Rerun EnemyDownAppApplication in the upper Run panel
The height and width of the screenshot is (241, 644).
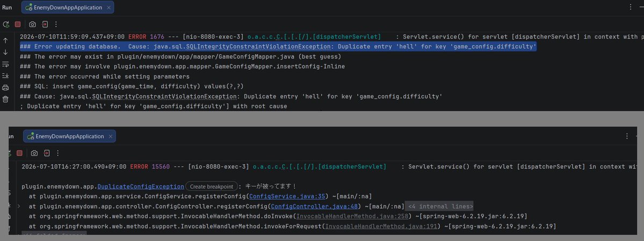[6, 24]
